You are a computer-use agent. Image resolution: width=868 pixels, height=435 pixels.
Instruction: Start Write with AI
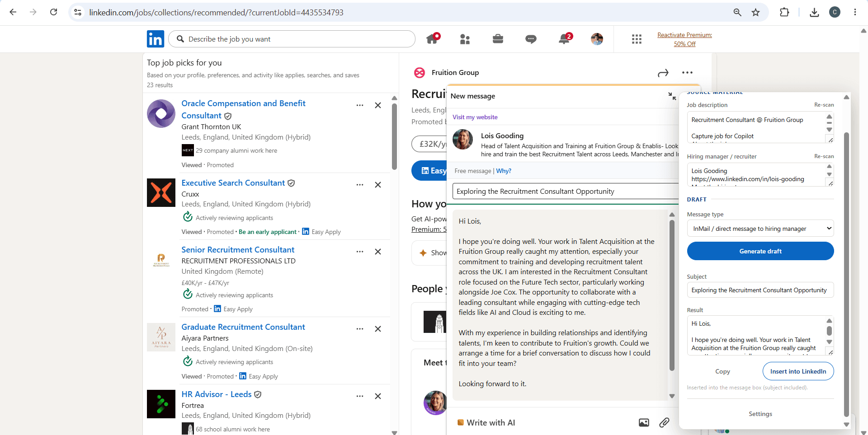click(486, 423)
